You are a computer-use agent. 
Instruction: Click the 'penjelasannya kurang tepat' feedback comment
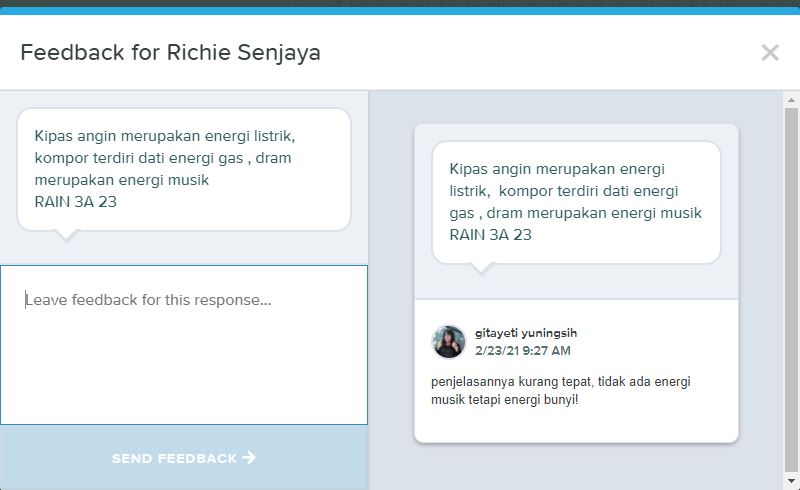(560, 390)
